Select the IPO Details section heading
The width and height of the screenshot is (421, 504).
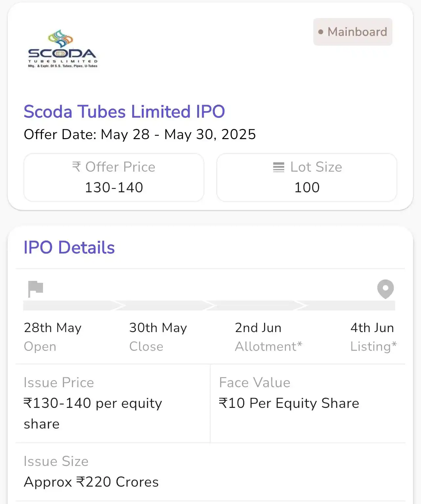[x=69, y=247]
